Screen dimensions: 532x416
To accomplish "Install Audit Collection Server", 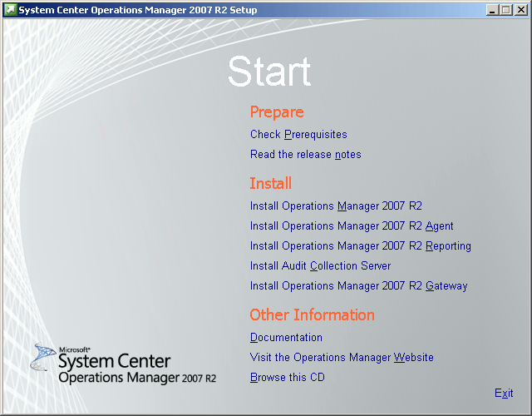I will point(320,266).
